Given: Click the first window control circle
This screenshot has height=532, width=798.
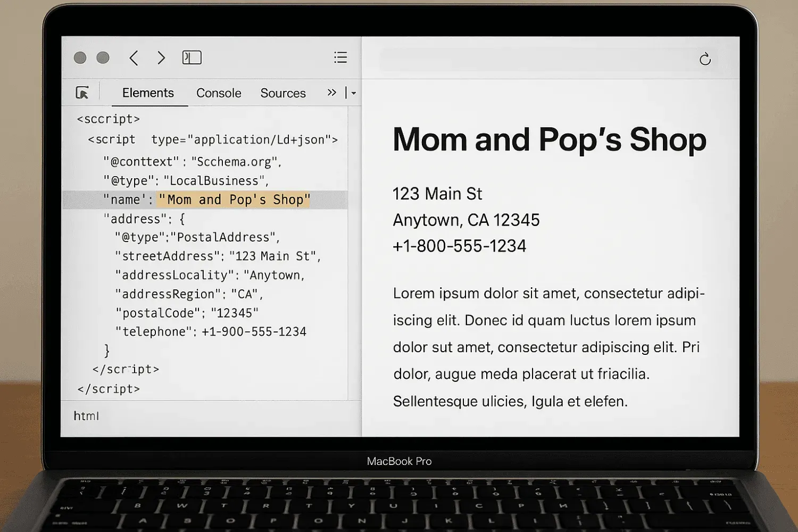Looking at the screenshot, I should click(80, 57).
